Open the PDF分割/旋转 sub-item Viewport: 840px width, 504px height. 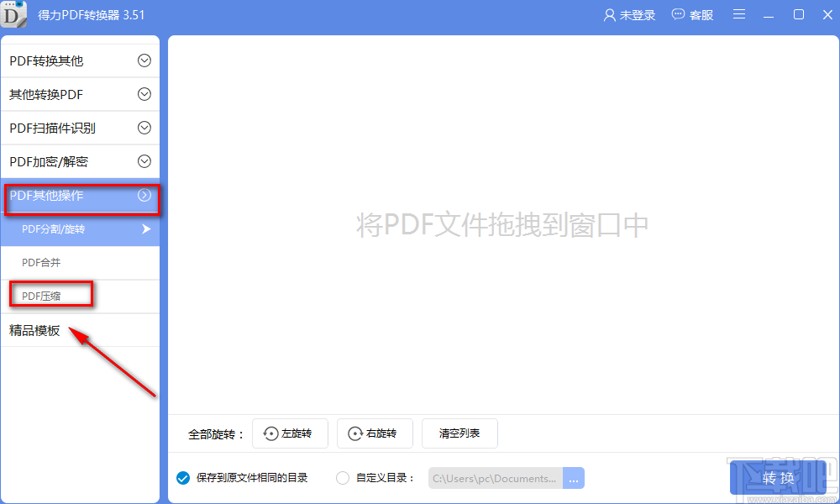pyautogui.click(x=81, y=229)
